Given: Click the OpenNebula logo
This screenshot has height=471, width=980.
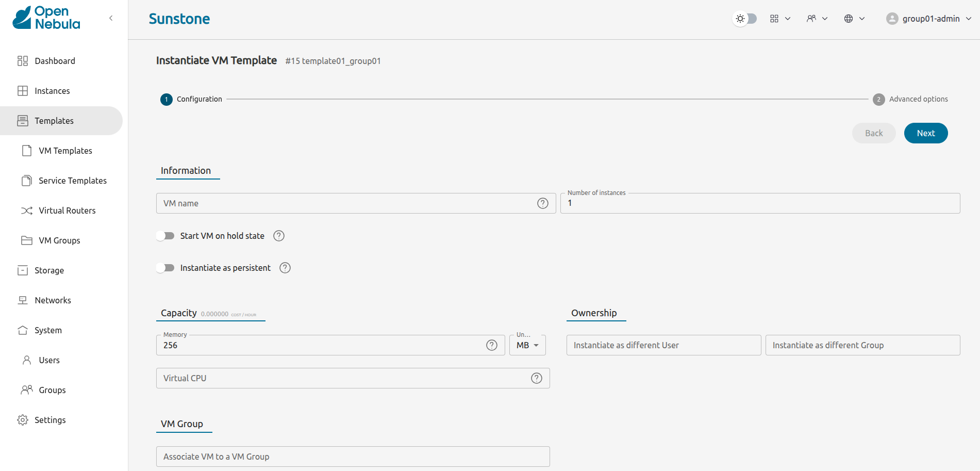Looking at the screenshot, I should coord(46,18).
